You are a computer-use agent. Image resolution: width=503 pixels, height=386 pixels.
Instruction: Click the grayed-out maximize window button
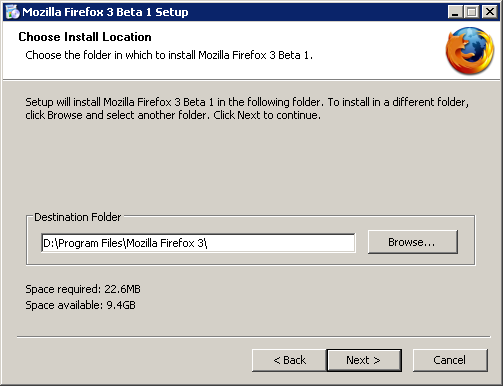click(x=472, y=12)
